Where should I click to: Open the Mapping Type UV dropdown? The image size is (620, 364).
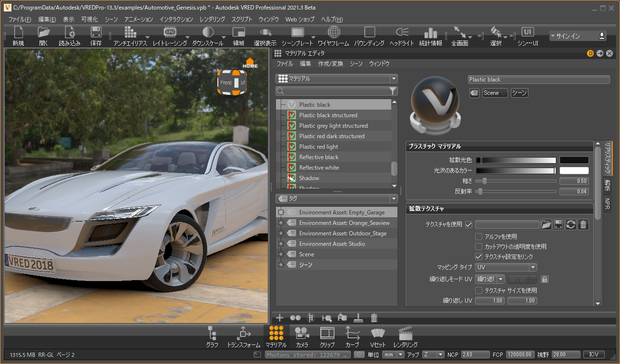point(506,267)
